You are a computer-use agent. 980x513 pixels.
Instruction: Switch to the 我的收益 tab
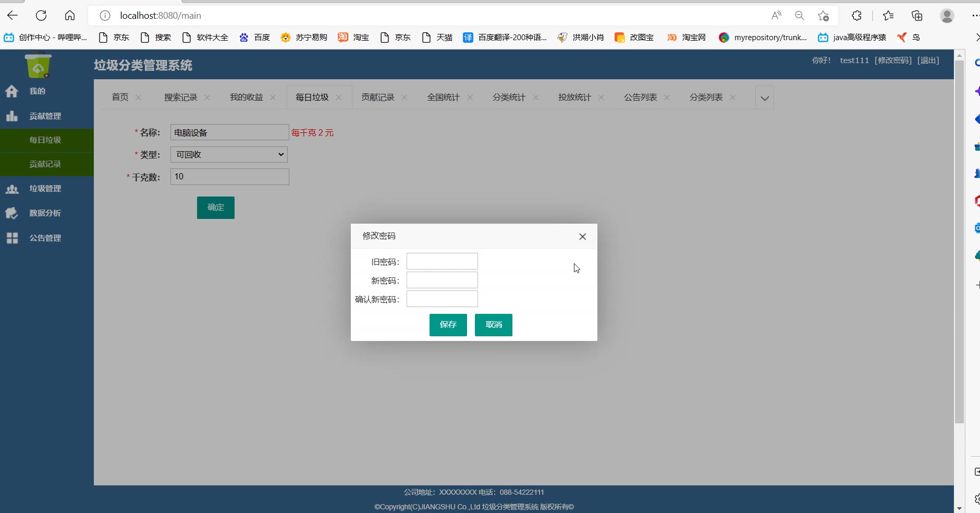[247, 97]
